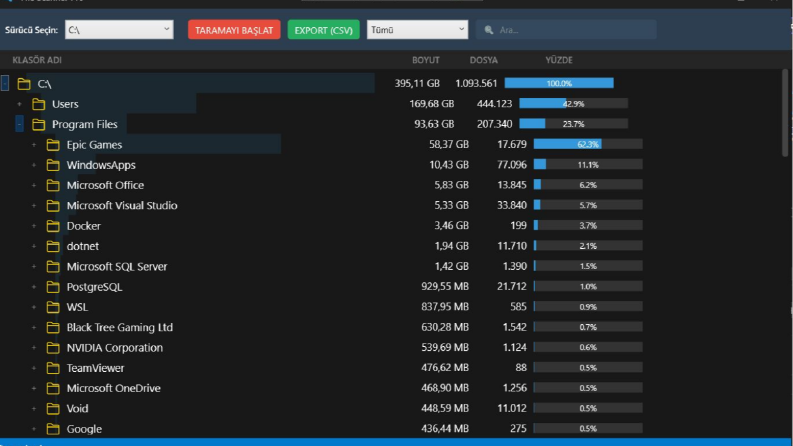Viewport: 793px width, 446px height.
Task: Click the Program Files folder icon
Action: [x=38, y=124]
